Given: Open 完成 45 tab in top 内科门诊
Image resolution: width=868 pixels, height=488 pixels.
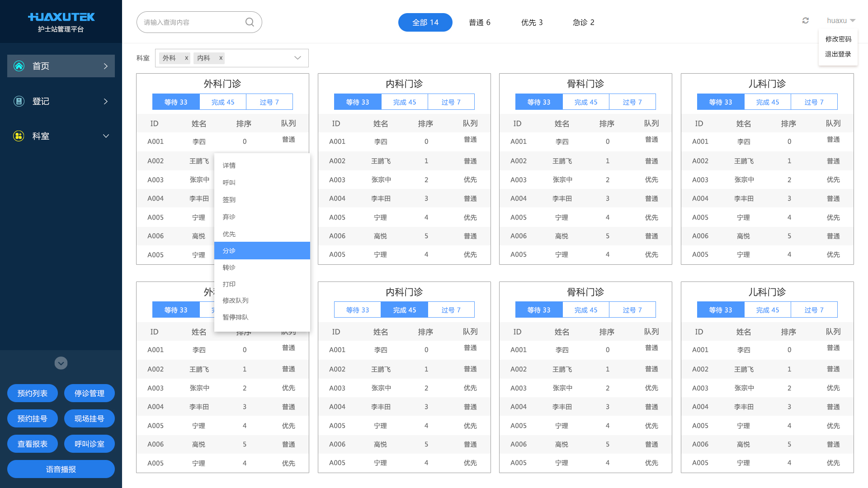Looking at the screenshot, I should (x=404, y=102).
